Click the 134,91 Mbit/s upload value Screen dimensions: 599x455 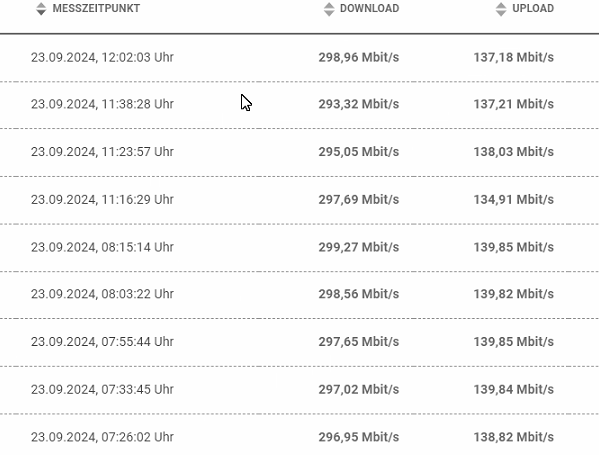coord(514,200)
